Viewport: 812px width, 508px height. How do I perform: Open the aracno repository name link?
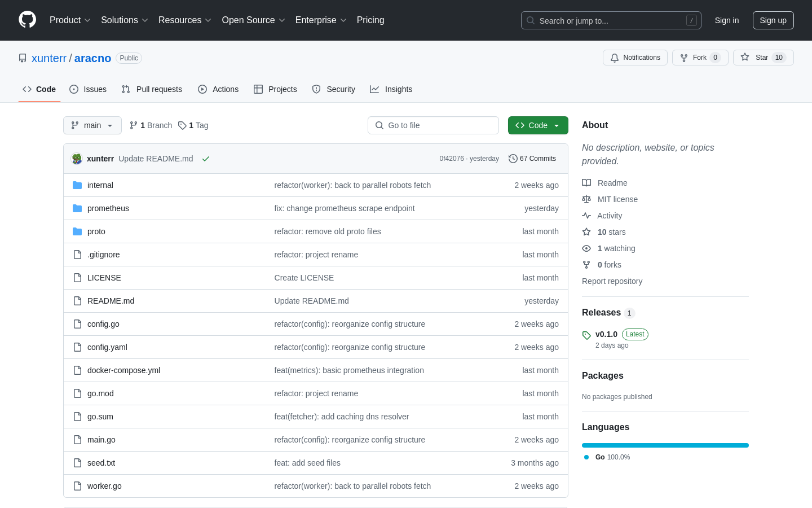92,58
